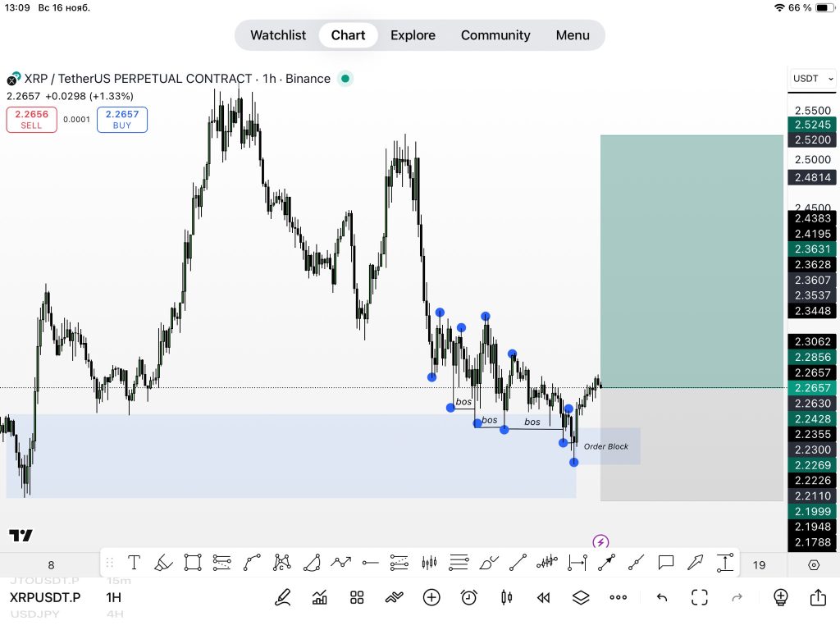Toggle the green market status dot
840x630 pixels.
pyautogui.click(x=345, y=79)
